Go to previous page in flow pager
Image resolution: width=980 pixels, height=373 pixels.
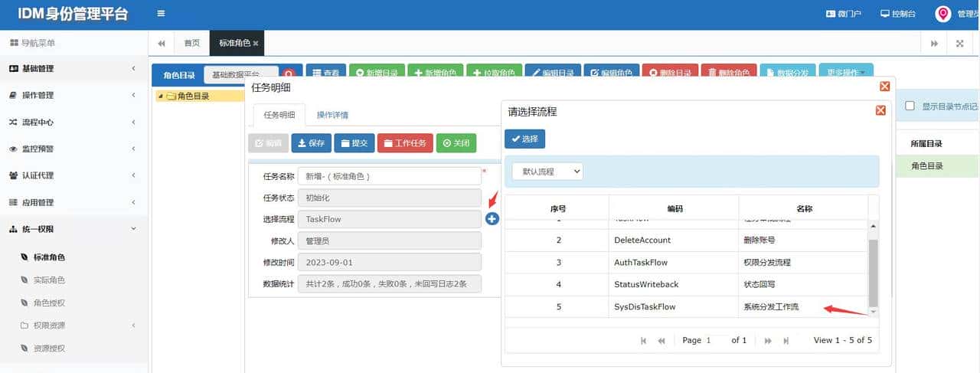pyautogui.click(x=661, y=340)
